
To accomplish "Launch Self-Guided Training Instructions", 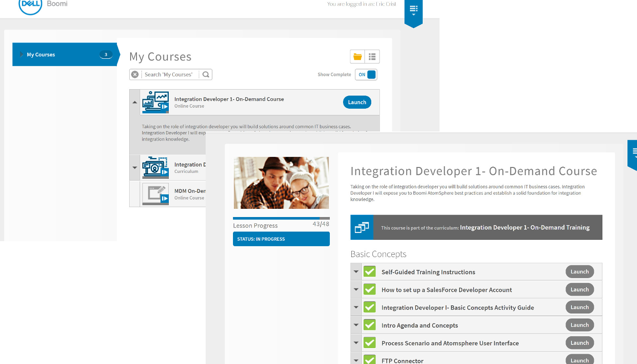I will tap(580, 272).
